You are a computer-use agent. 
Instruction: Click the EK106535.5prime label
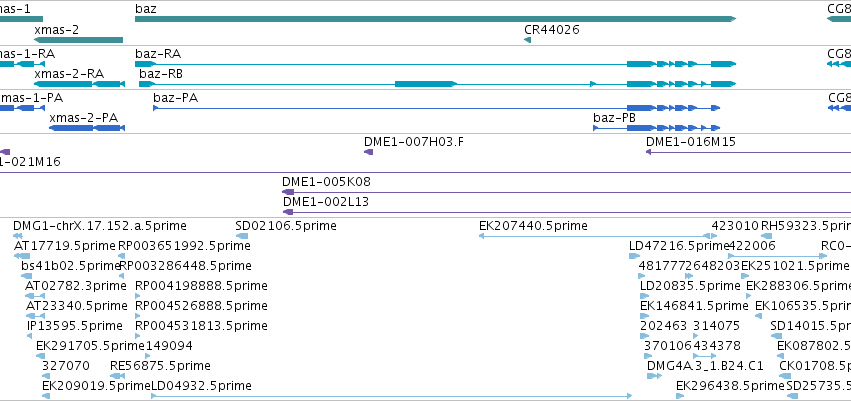803,306
